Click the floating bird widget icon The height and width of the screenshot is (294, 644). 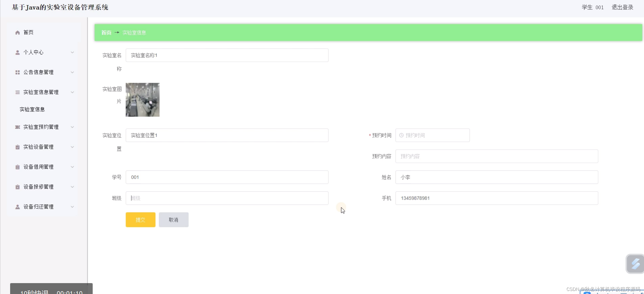point(635,264)
